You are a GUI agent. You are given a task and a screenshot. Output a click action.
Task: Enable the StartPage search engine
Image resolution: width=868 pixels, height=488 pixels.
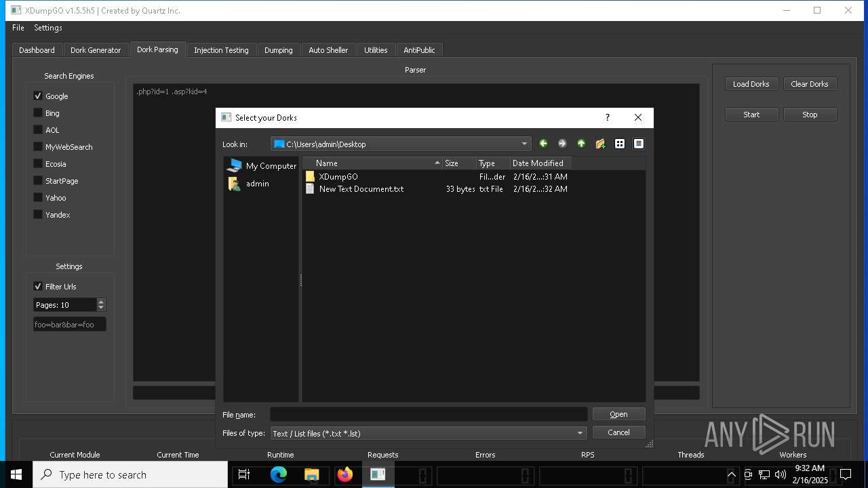(38, 181)
